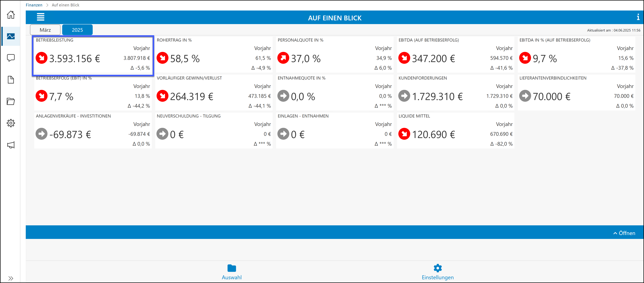
Task: Click the grey arrow on Lieferantenverbindlichkeiten
Action: [x=525, y=96]
